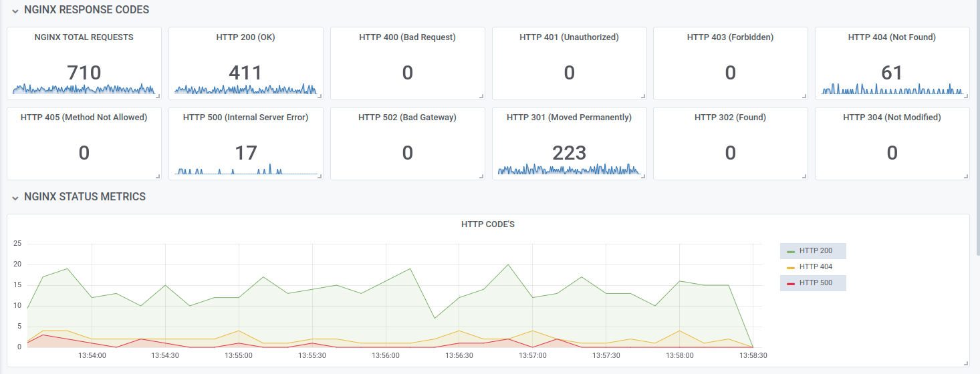The height and width of the screenshot is (374, 980).
Task: Grab resize handle of HTTP 400 panel
Action: [x=481, y=96]
